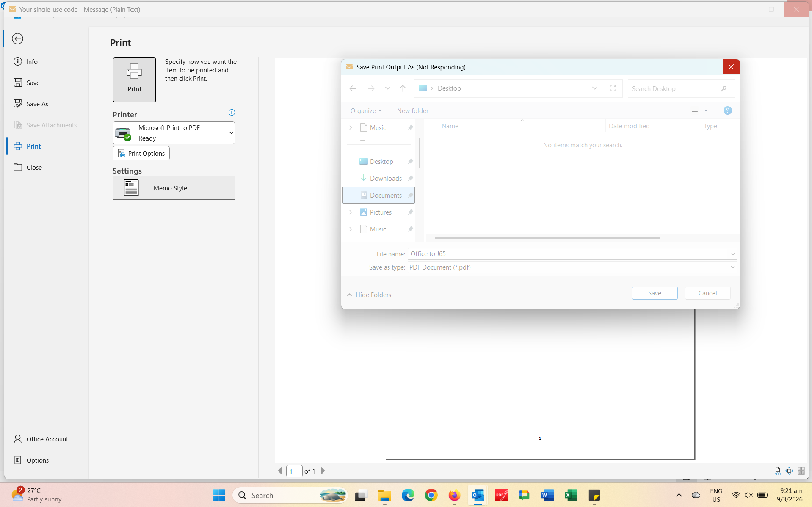Select Documents in navigation pane
The image size is (812, 507).
(x=379, y=196)
